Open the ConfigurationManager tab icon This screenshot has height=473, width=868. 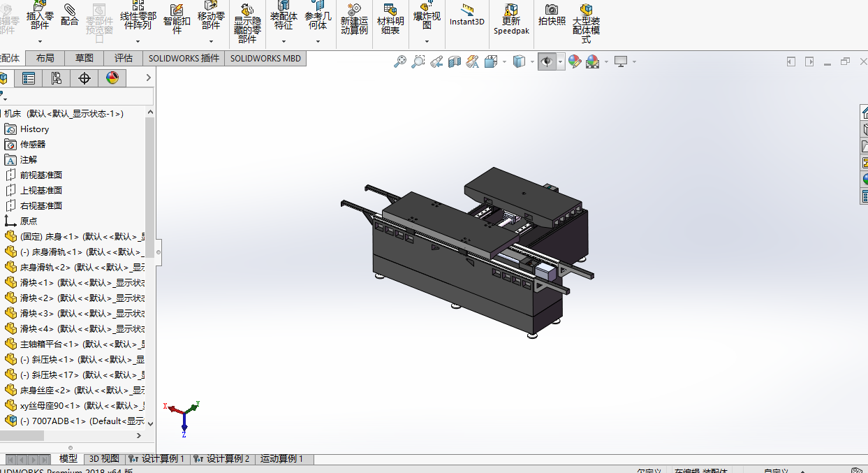57,78
